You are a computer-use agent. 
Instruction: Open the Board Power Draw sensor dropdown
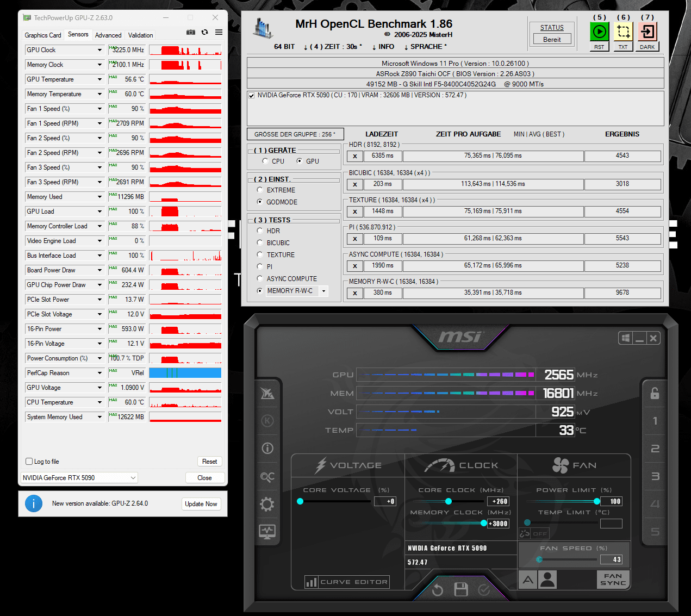tap(99, 270)
